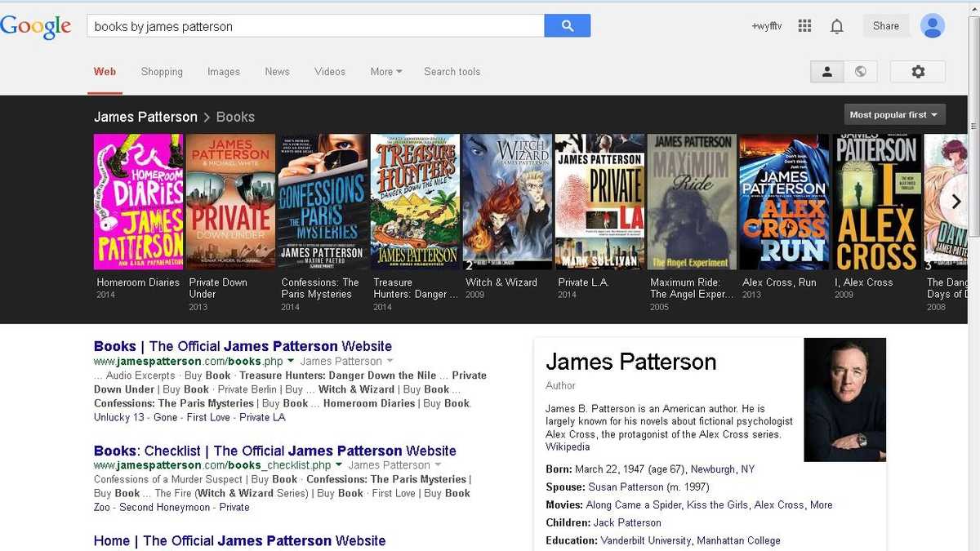Open the Shopping search tab

click(161, 72)
